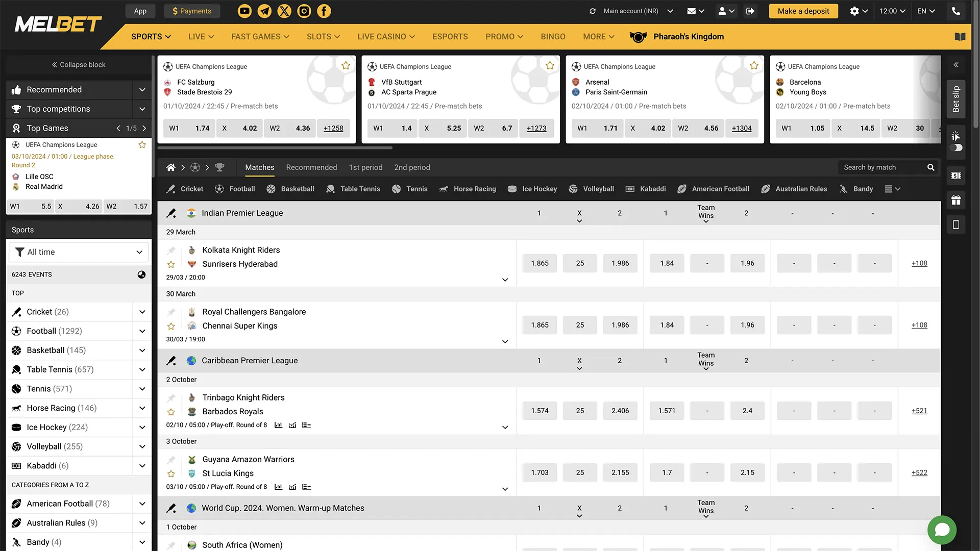The image size is (980, 551).
Task: Select the Recommended tab
Action: coord(312,167)
